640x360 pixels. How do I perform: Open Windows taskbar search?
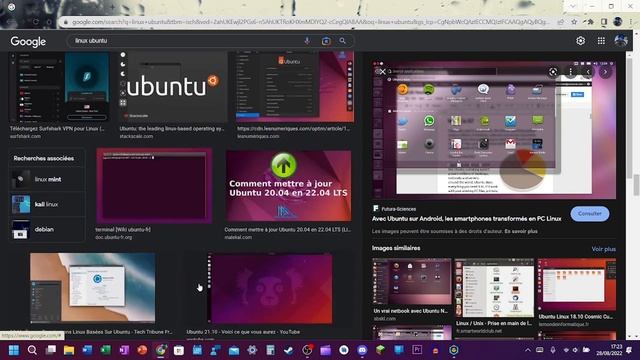32,350
